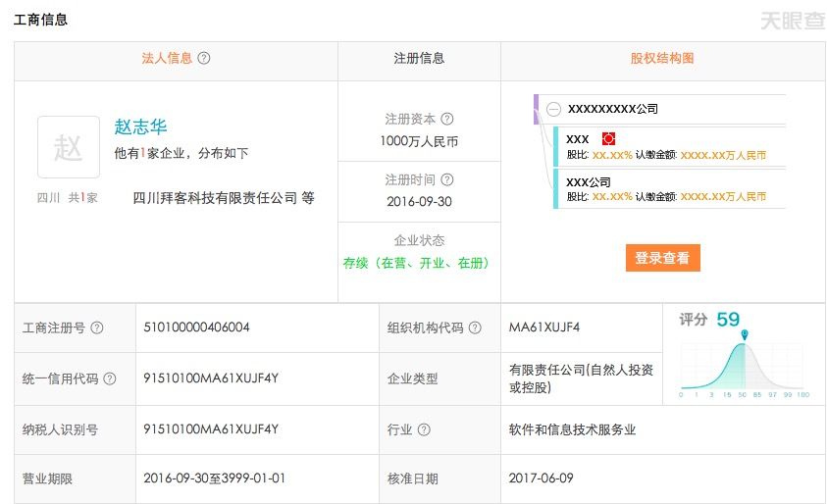Viewport: 827px width, 504px height.
Task: Click registration number 510100000406004
Action: 196,327
